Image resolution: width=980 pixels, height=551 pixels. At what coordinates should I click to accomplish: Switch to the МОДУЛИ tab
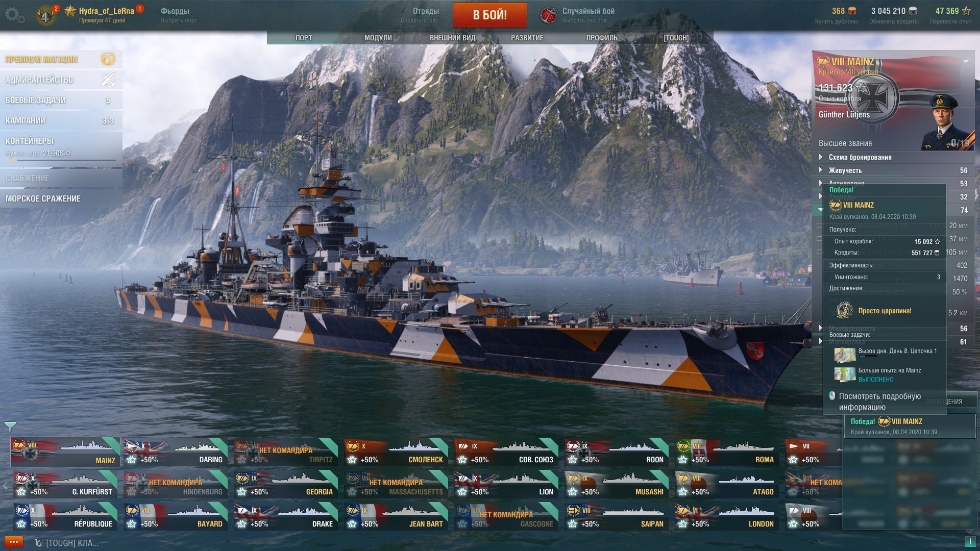tap(378, 38)
